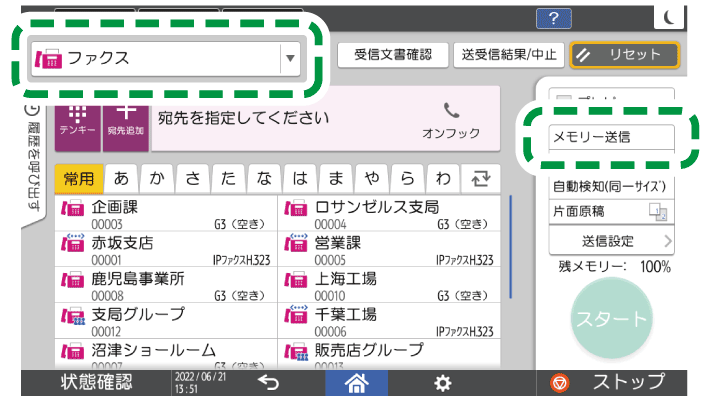This screenshot has width=711, height=400.
Task: Select destination ロサンゼルス支局
Action: (389, 214)
